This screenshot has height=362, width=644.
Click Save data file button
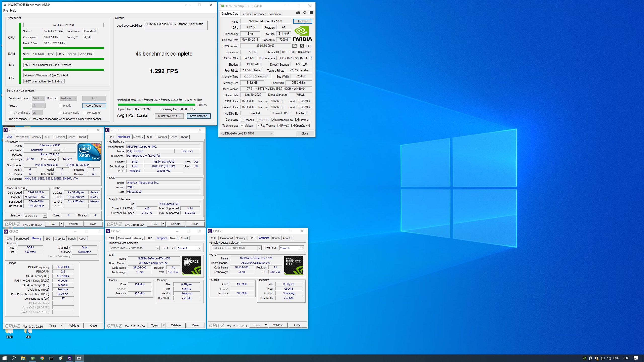(199, 116)
